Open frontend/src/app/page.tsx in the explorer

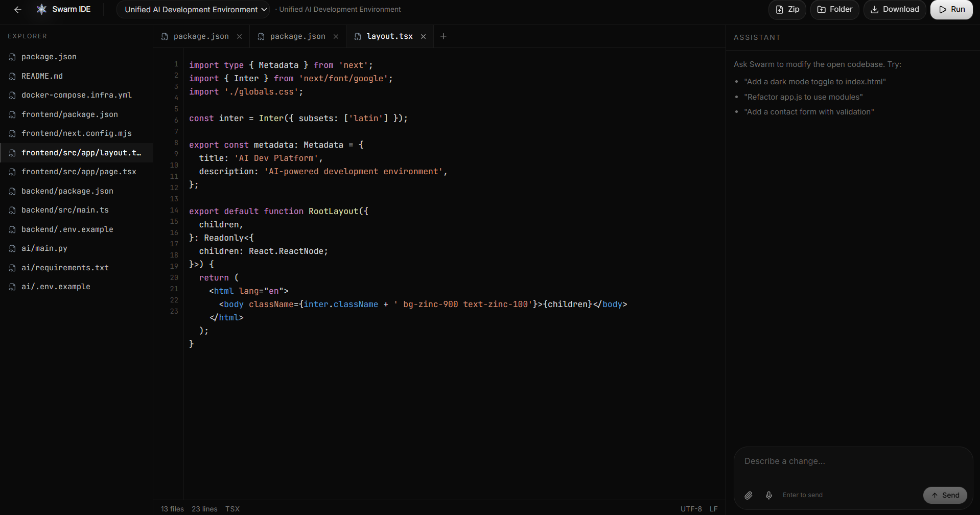pyautogui.click(x=77, y=172)
